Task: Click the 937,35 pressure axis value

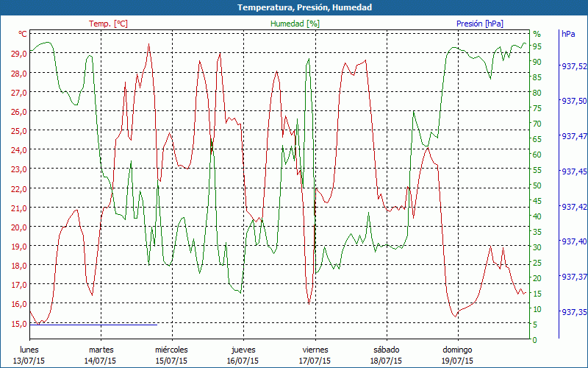Action: coord(574,312)
